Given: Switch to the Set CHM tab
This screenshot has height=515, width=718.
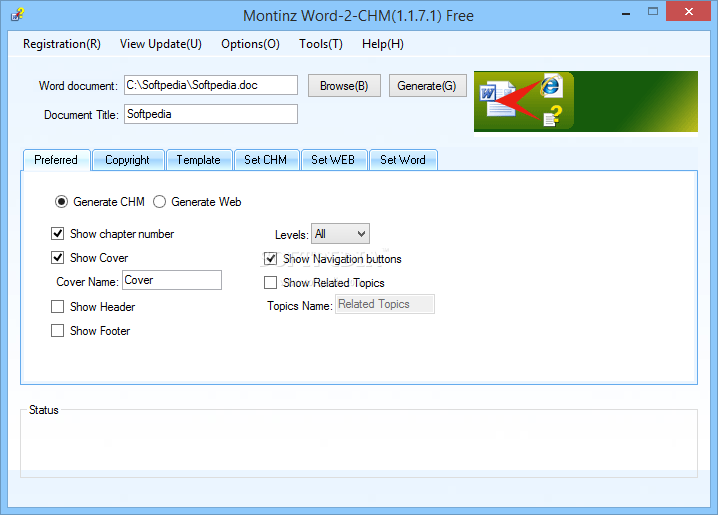Looking at the screenshot, I should click(x=266, y=160).
